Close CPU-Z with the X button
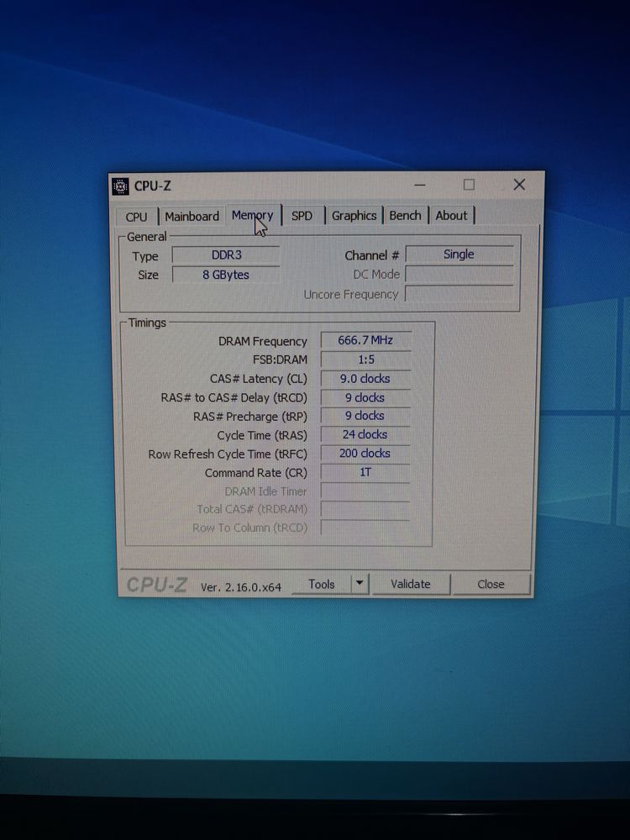The image size is (630, 840). [x=518, y=185]
